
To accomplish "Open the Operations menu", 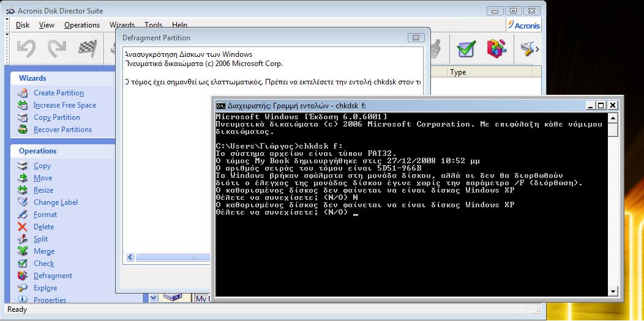I will (82, 25).
